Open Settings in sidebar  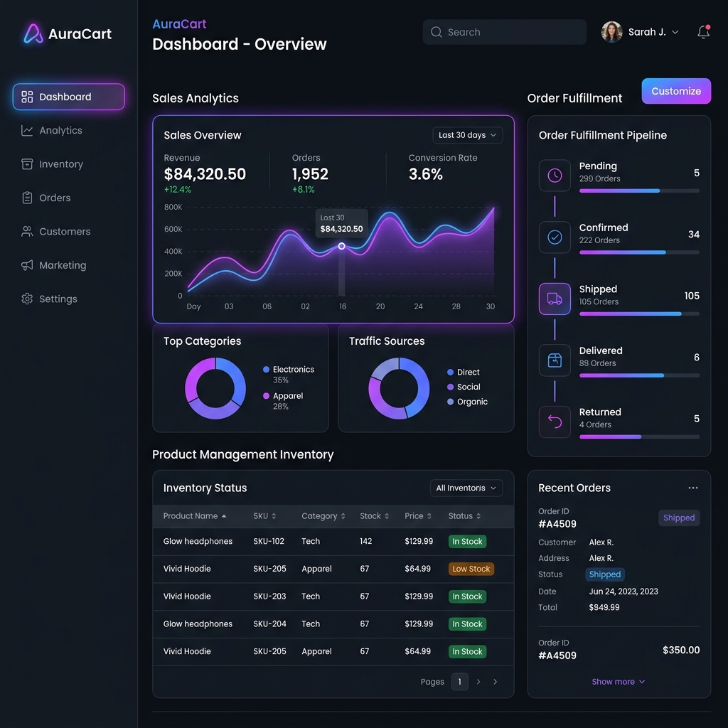click(49, 299)
